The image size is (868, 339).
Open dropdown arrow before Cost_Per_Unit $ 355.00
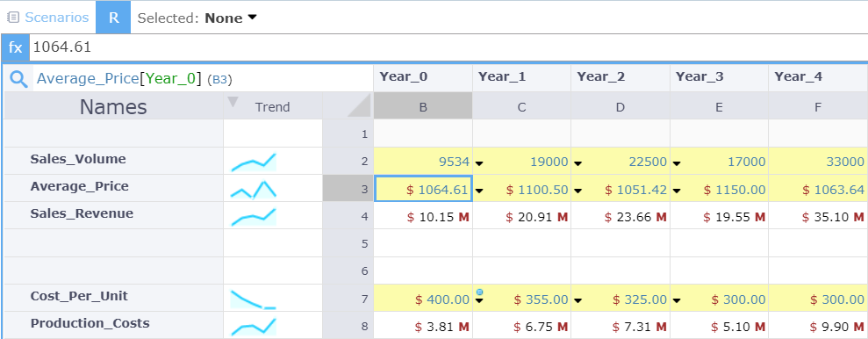pos(479,300)
